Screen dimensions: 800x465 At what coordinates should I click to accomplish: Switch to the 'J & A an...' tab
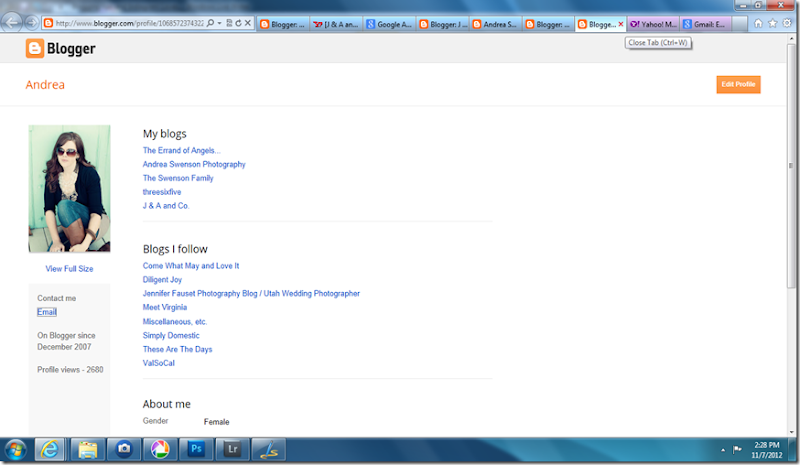[x=336, y=24]
